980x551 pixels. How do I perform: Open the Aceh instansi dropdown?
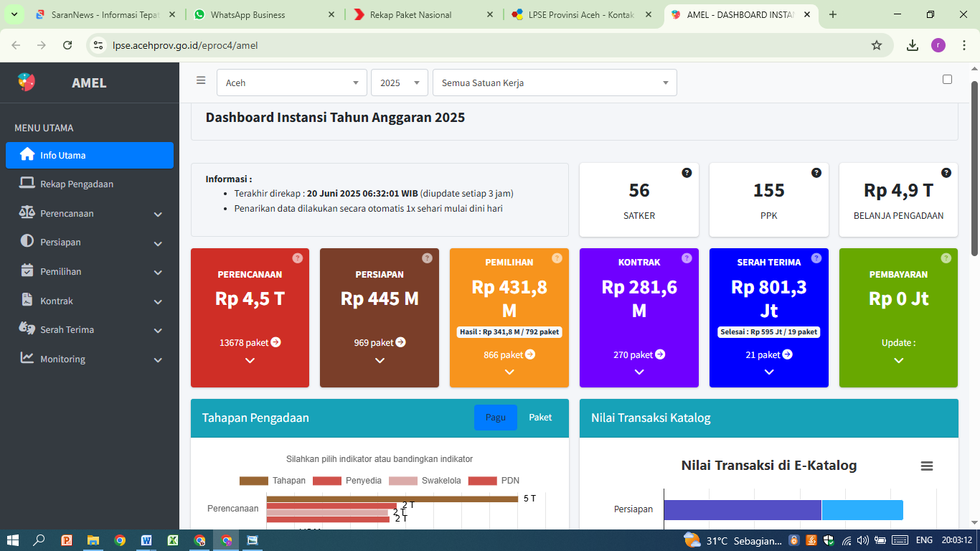pos(292,83)
